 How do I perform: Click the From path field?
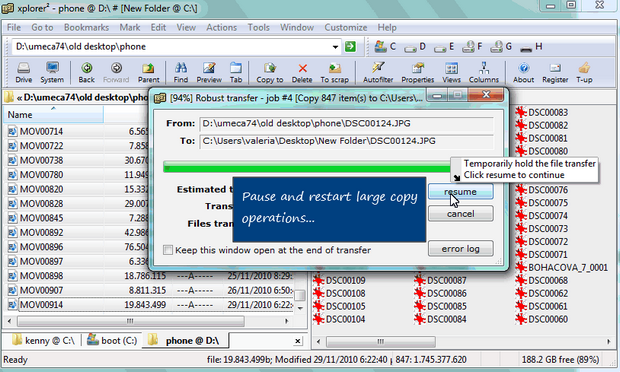pyautogui.click(x=346, y=123)
